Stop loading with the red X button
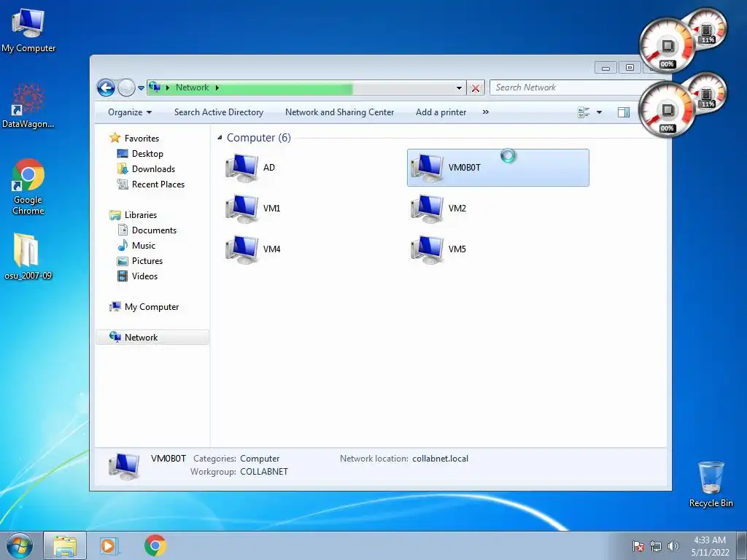This screenshot has height=560, width=747. pos(475,88)
